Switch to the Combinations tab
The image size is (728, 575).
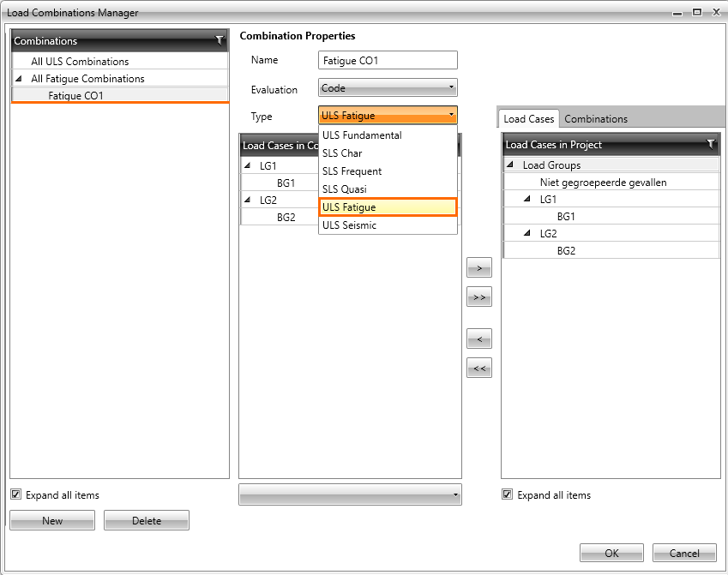[x=595, y=119]
